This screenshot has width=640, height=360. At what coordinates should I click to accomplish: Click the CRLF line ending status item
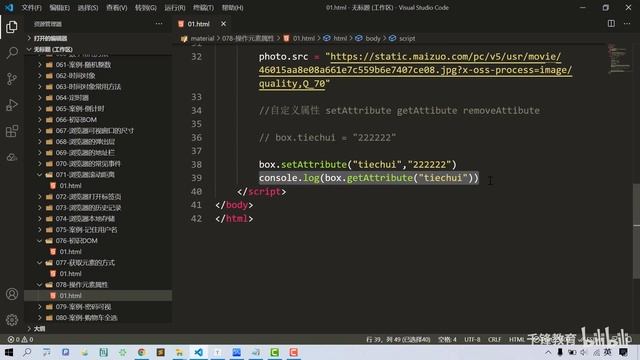coord(494,339)
